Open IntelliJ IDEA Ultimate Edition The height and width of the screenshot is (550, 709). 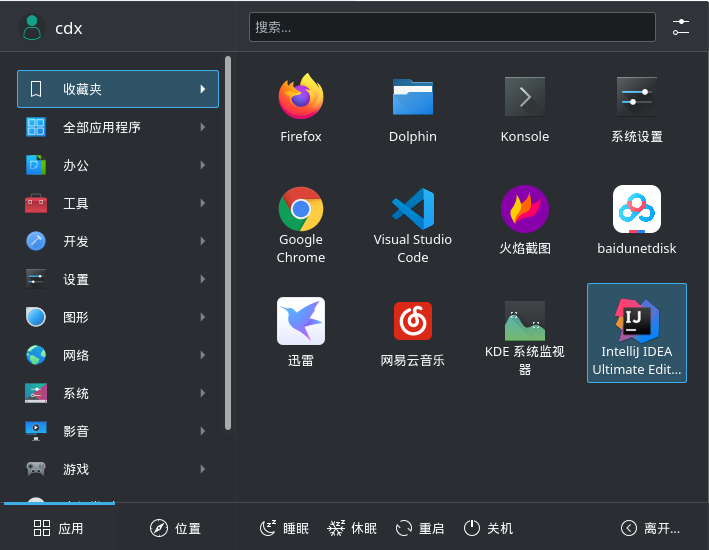637,333
